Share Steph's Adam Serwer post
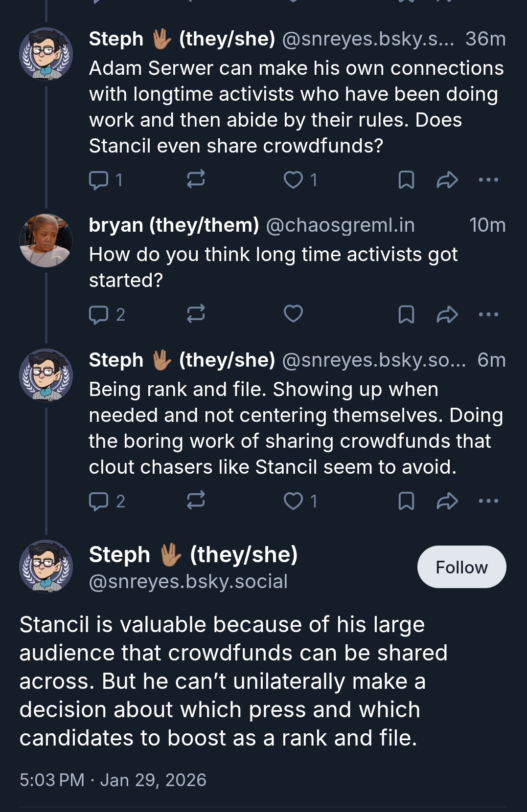527x812 pixels. [x=447, y=180]
